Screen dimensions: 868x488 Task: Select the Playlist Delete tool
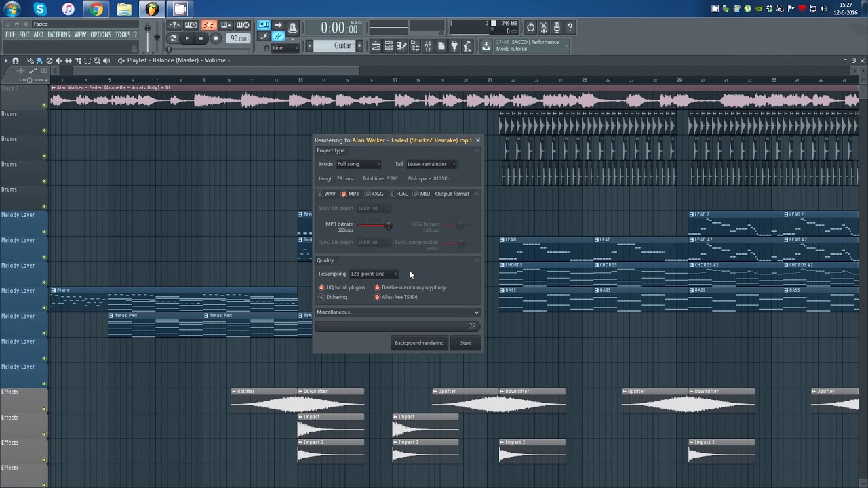(49, 60)
